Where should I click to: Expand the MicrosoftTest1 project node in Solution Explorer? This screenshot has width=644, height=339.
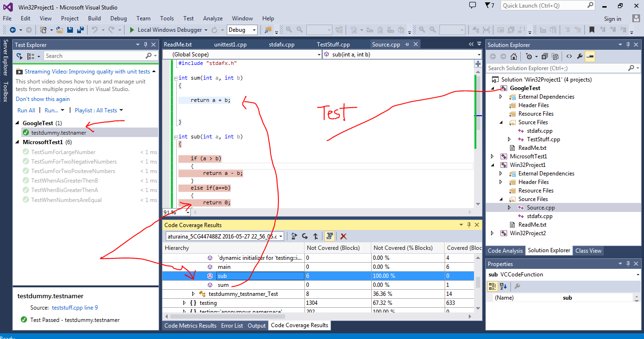[492, 156]
